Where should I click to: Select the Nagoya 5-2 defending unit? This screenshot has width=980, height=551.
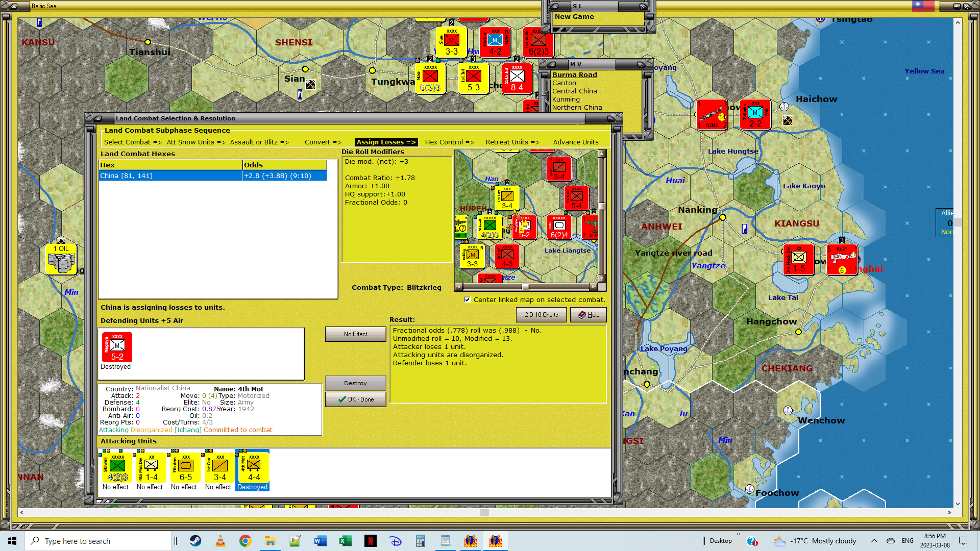(117, 347)
